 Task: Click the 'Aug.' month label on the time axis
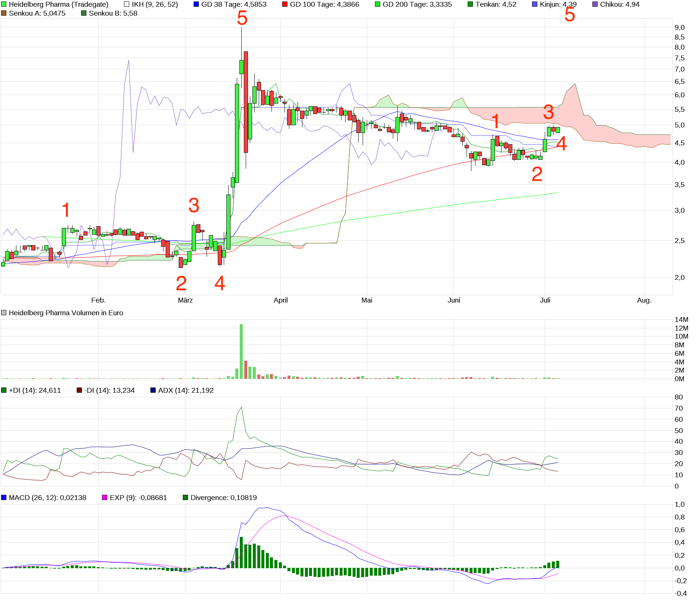(x=645, y=300)
